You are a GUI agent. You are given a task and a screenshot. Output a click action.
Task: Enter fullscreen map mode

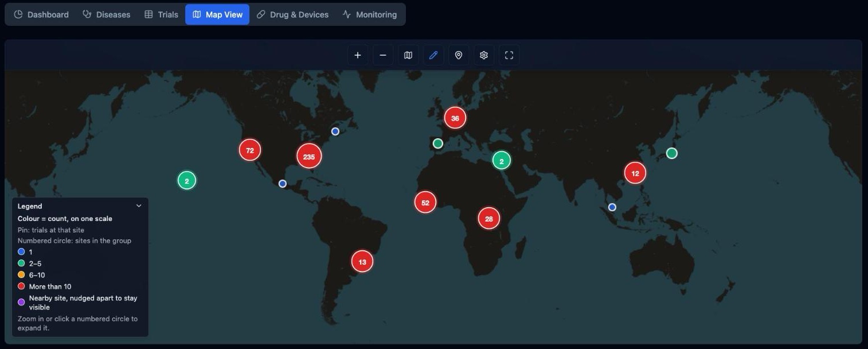pos(509,55)
